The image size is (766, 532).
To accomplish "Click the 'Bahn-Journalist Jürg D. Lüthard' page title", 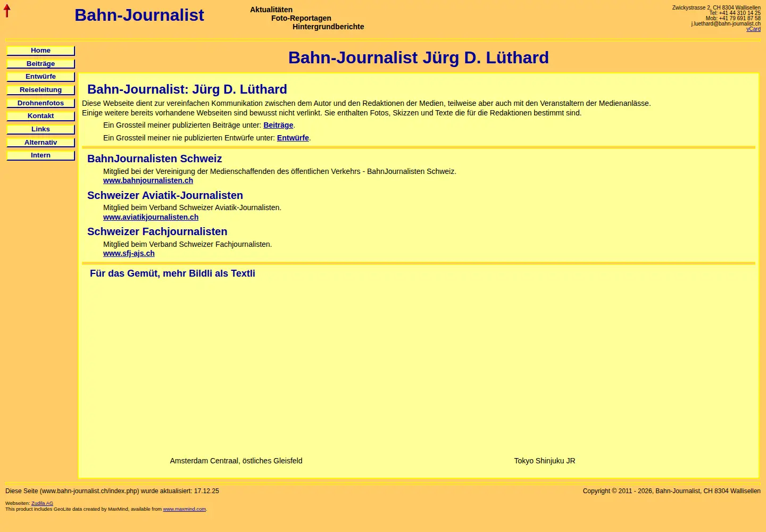I will click(x=419, y=57).
